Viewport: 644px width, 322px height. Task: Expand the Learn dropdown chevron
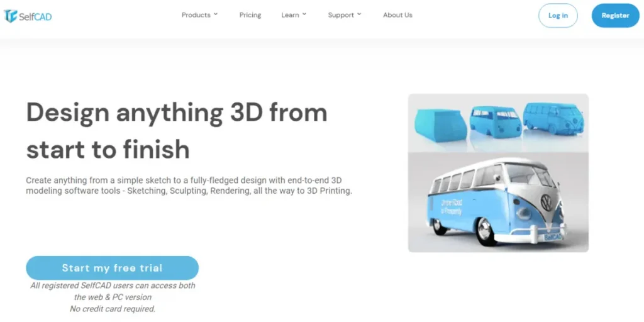(304, 14)
